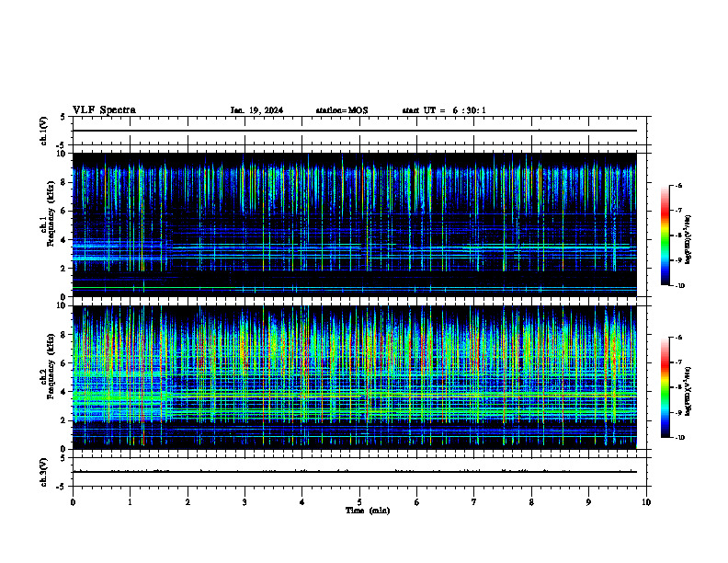Click the "VLF Spectra" plot title
This screenshot has width=728, height=563.
(x=104, y=110)
